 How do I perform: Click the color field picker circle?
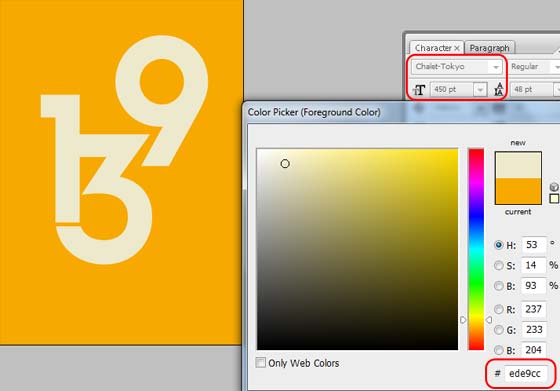(285, 164)
